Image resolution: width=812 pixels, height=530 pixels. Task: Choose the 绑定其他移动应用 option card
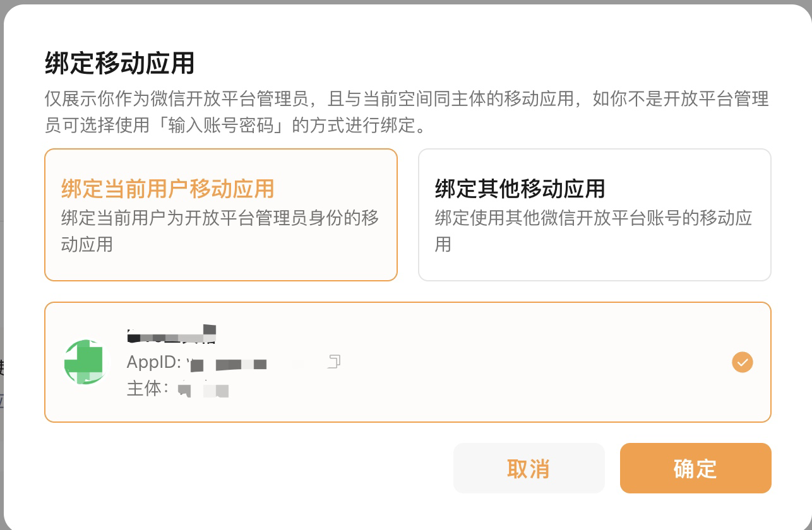(594, 215)
